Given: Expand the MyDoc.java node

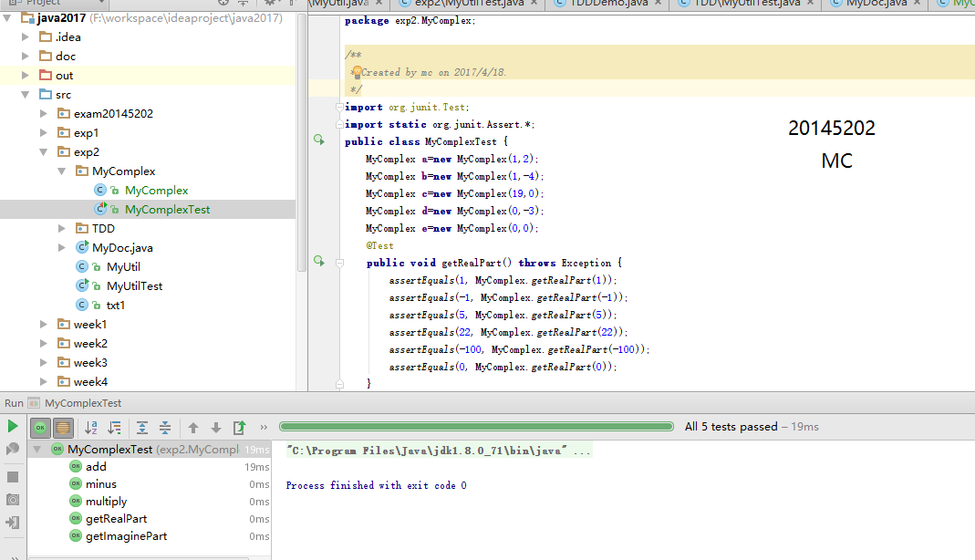Looking at the screenshot, I should [61, 247].
